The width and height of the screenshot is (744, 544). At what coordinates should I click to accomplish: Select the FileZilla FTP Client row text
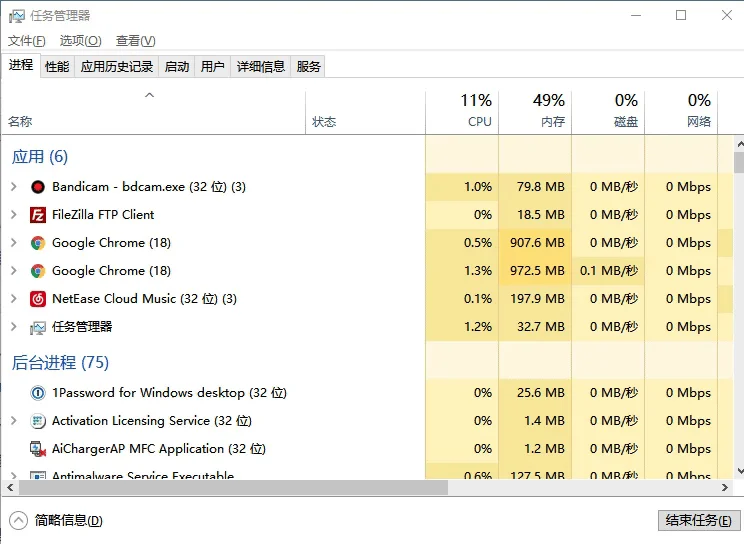coord(103,215)
